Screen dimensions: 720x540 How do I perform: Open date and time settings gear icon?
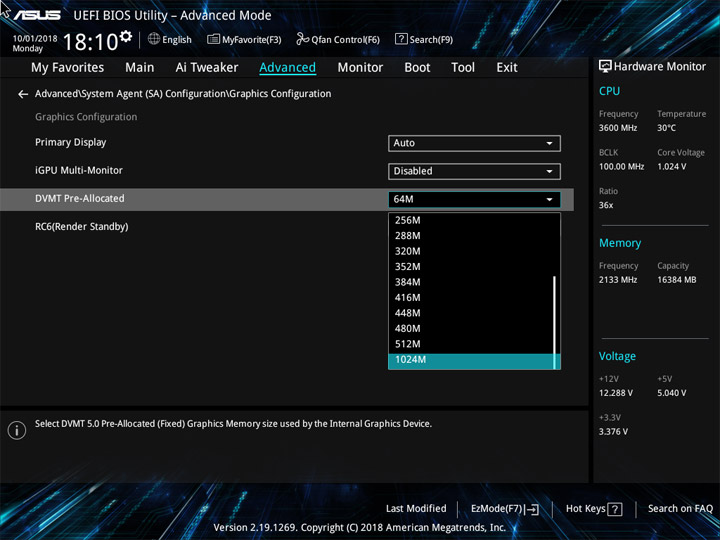[126, 36]
